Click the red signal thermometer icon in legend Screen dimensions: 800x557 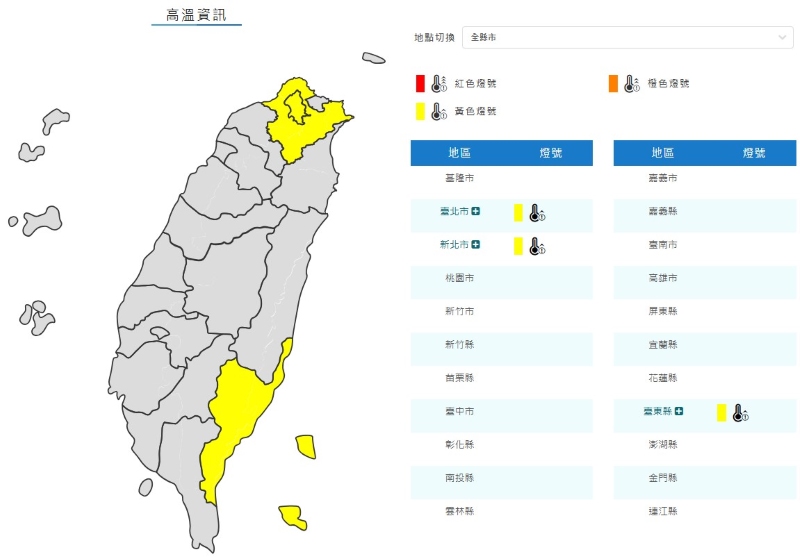pyautogui.click(x=438, y=83)
